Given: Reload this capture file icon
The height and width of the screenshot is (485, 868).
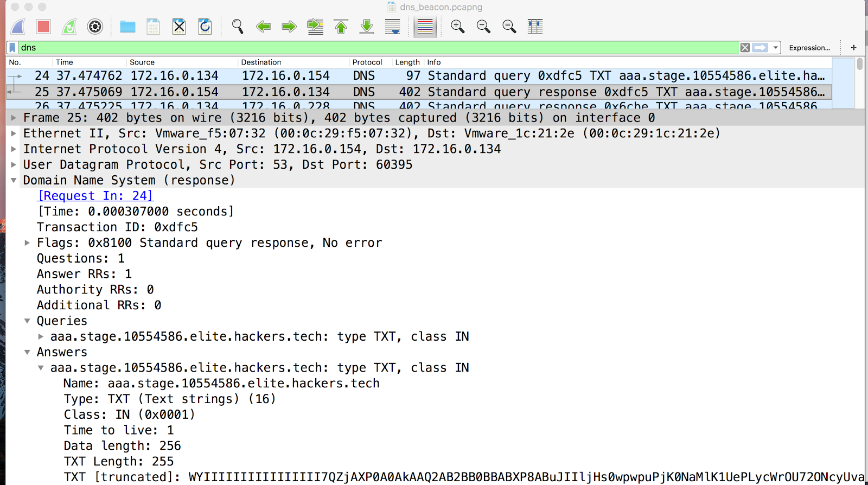Looking at the screenshot, I should pyautogui.click(x=205, y=27).
